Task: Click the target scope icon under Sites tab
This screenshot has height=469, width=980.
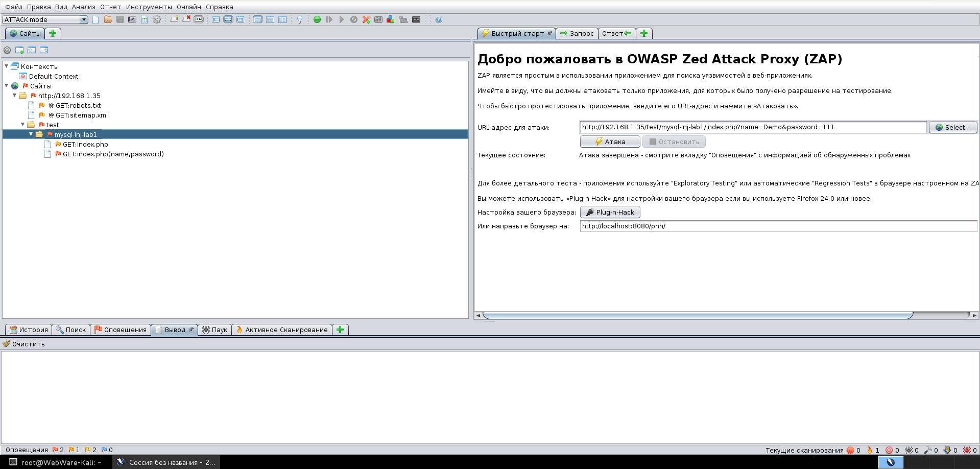Action: [x=7, y=50]
